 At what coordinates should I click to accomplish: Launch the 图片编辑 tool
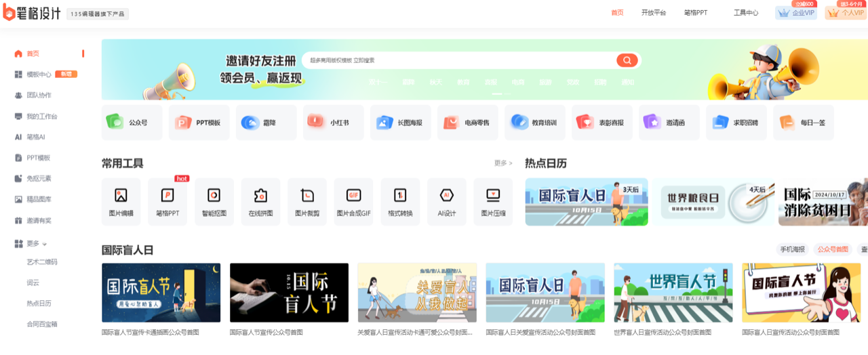coord(121,202)
